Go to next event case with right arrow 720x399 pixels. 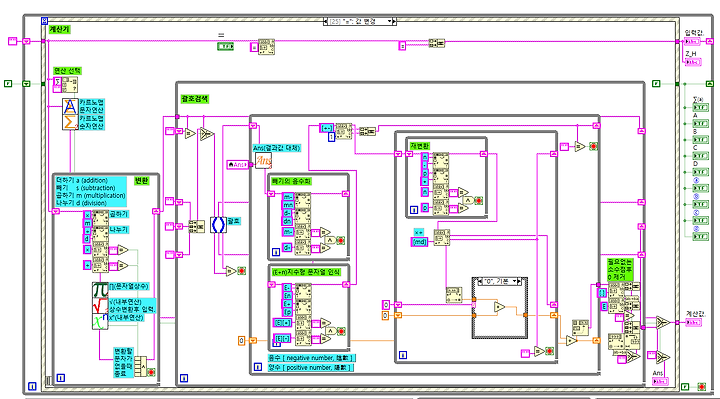point(394,21)
